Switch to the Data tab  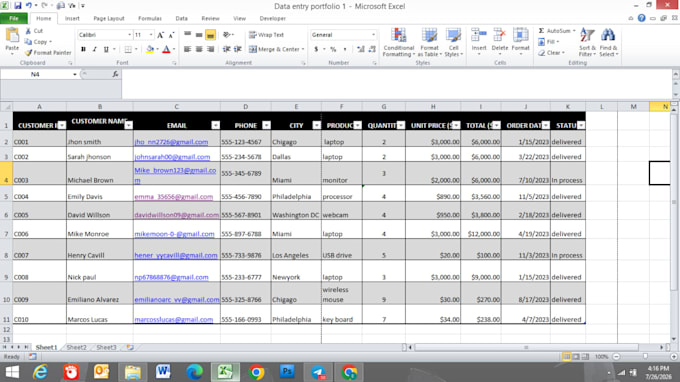click(x=181, y=18)
